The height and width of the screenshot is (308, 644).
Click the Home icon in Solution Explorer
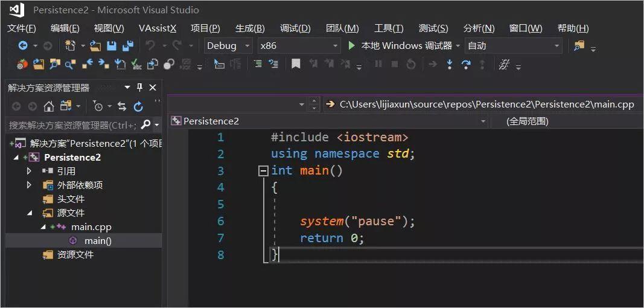tap(49, 106)
